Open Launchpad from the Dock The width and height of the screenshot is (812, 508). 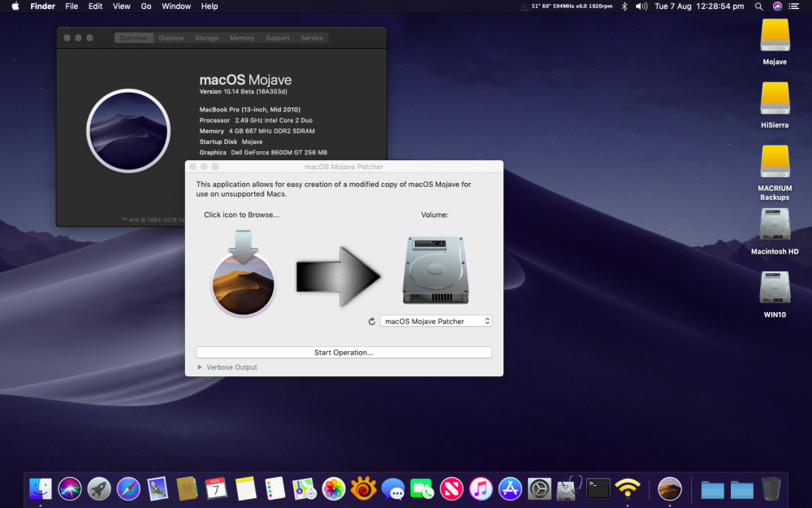click(x=99, y=488)
